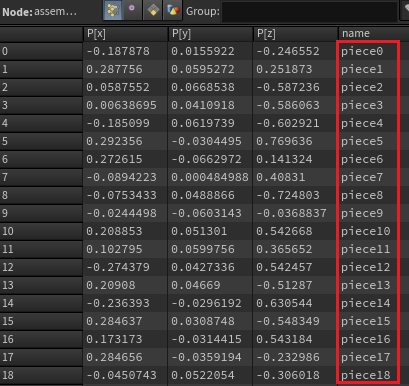The height and width of the screenshot is (386, 409).
Task: Click P[y] value 0.0155922
Action: (203, 51)
